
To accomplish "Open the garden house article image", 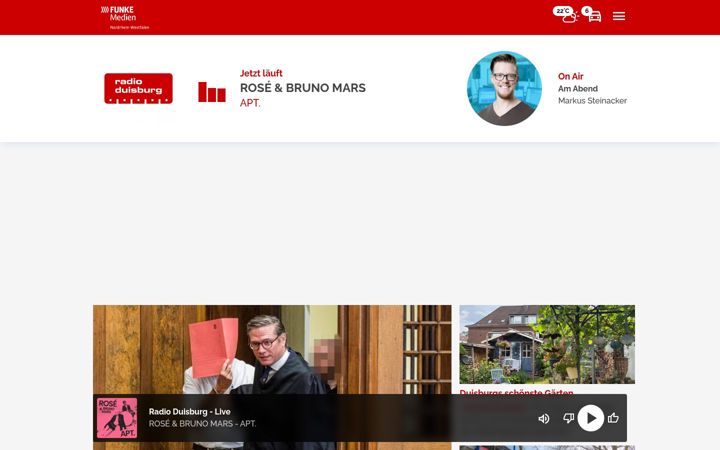I will click(547, 344).
